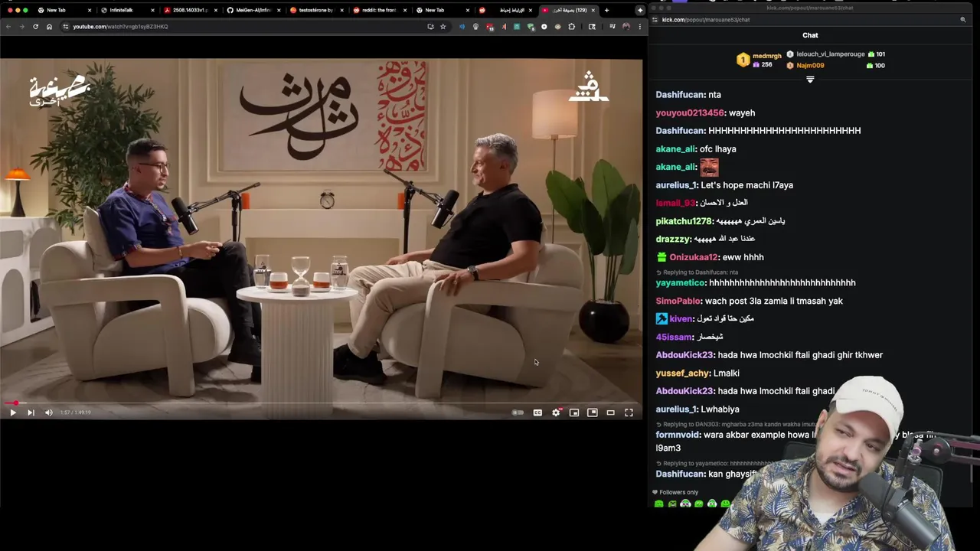Click zoom magnifier icon in Kick address bar
The width and height of the screenshot is (980, 551).
click(963, 20)
